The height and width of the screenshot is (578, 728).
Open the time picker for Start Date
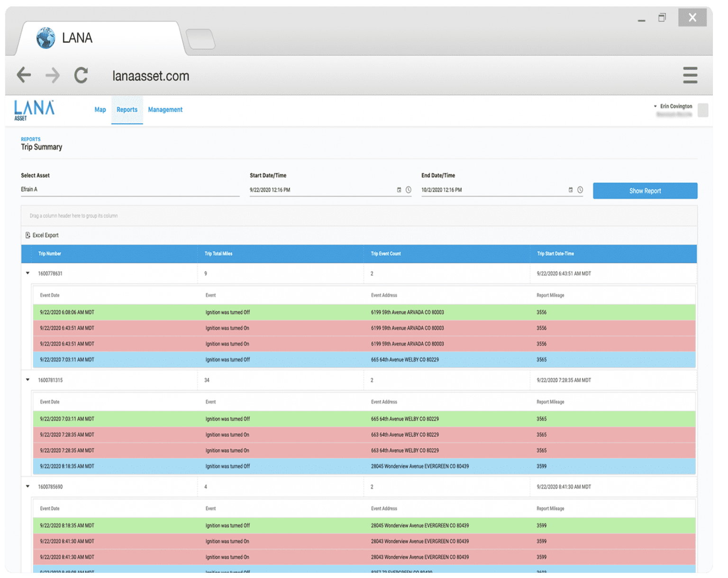(x=409, y=190)
